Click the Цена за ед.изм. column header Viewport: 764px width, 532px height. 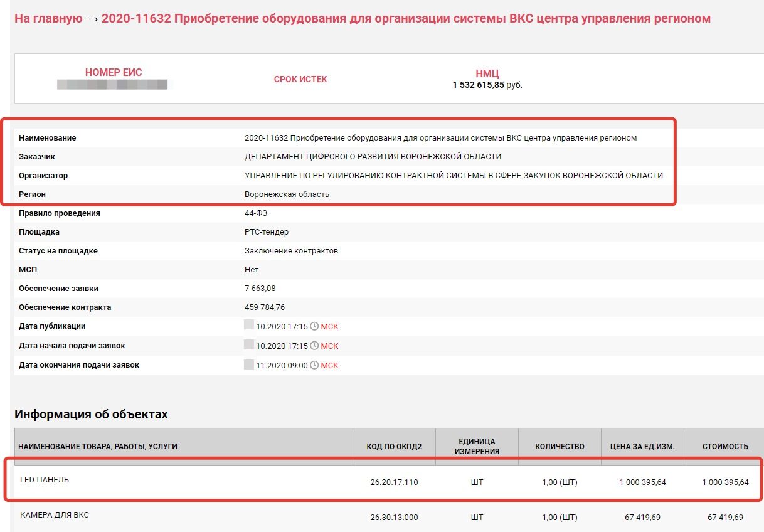642,447
